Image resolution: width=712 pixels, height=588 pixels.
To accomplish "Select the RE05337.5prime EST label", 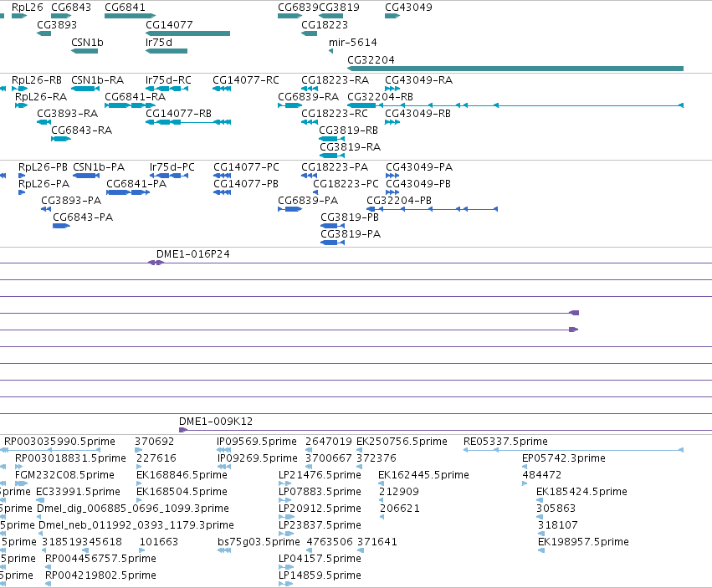I will click(505, 442).
